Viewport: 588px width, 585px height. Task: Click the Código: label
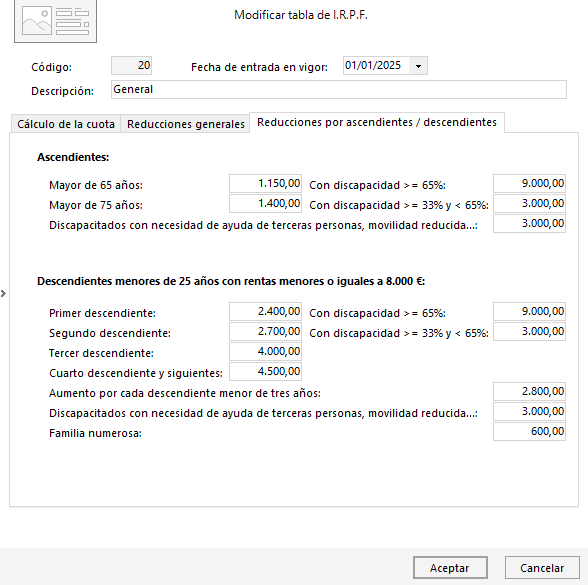tap(51, 67)
